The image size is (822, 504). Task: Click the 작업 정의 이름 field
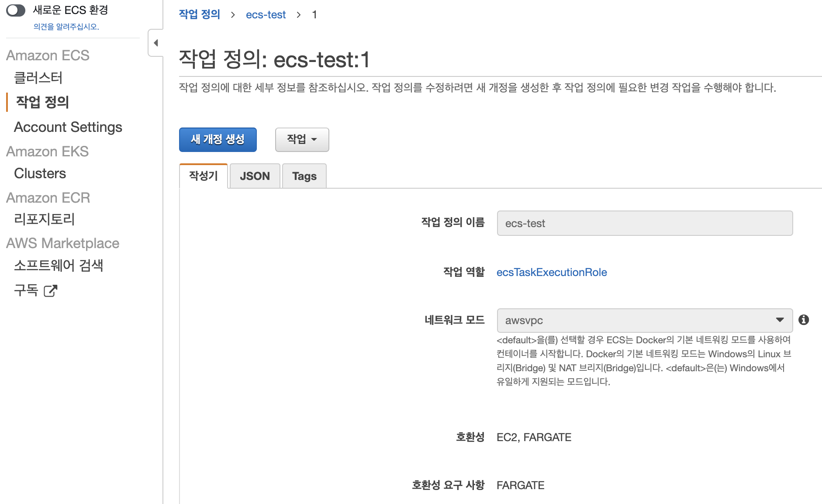645,223
